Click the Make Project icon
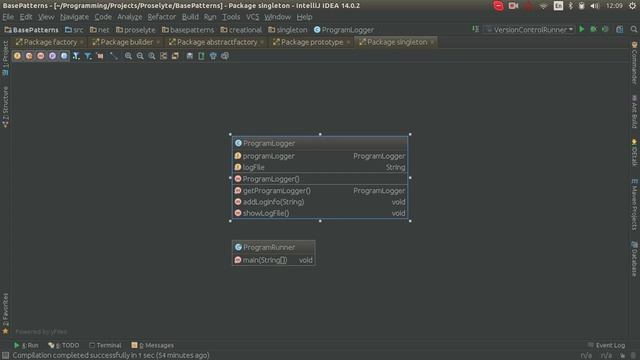640x360 pixels. 476,29
